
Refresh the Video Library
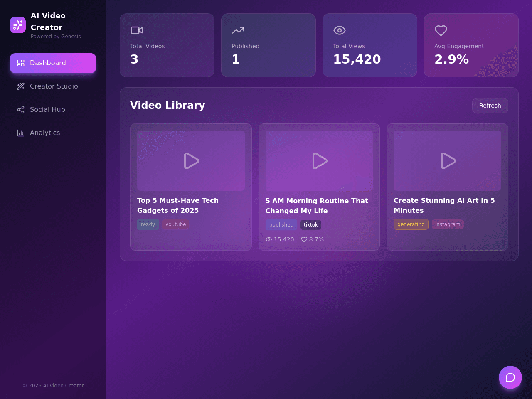tap(490, 106)
